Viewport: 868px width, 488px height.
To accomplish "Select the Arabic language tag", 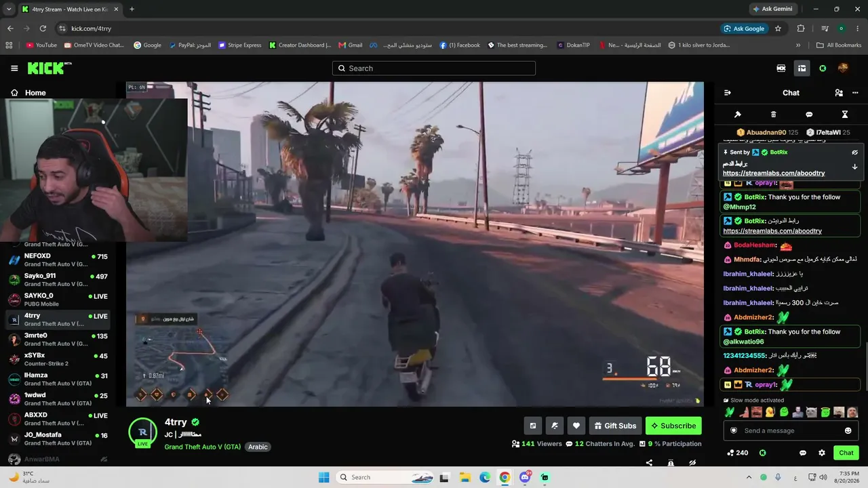I will point(258,447).
